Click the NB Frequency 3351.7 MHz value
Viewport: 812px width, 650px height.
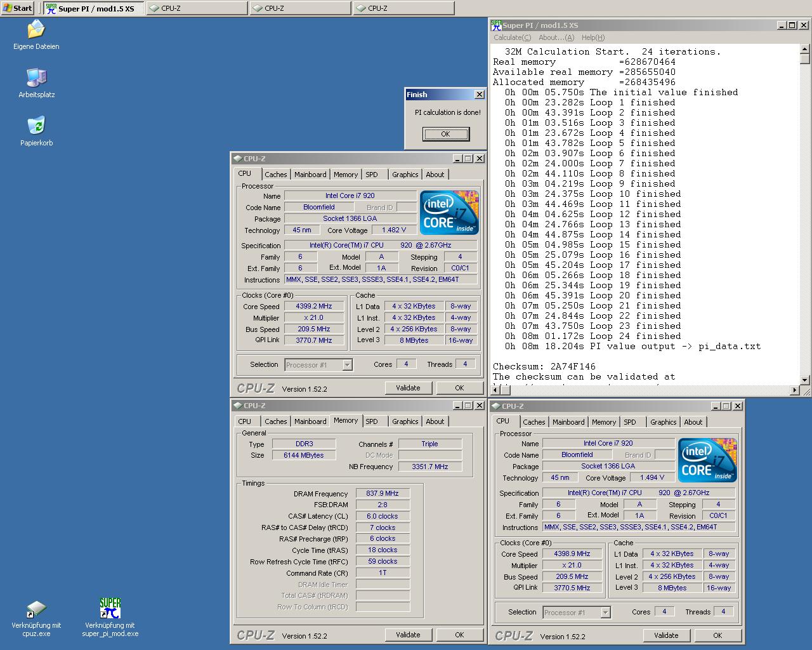point(430,467)
